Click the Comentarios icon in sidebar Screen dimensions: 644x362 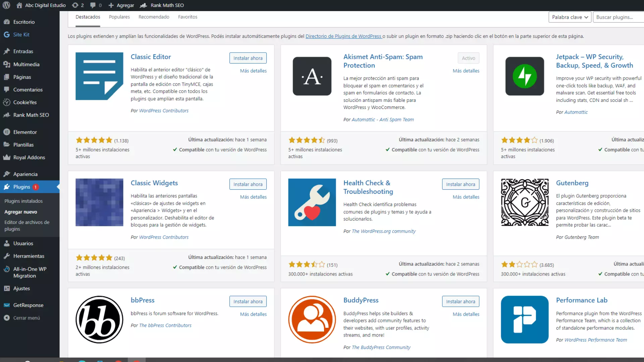pos(7,89)
